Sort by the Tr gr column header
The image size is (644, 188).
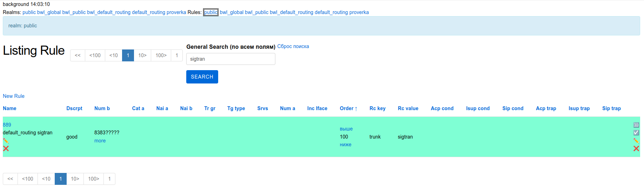click(210, 108)
